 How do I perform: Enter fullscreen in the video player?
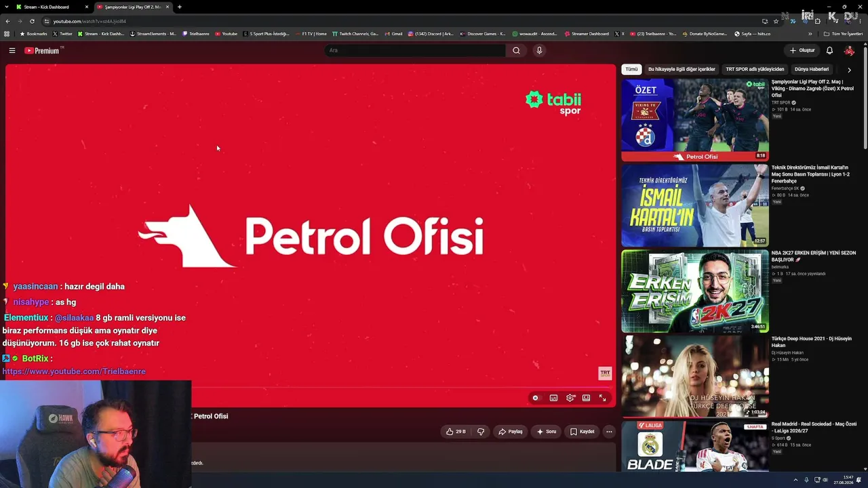602,398
